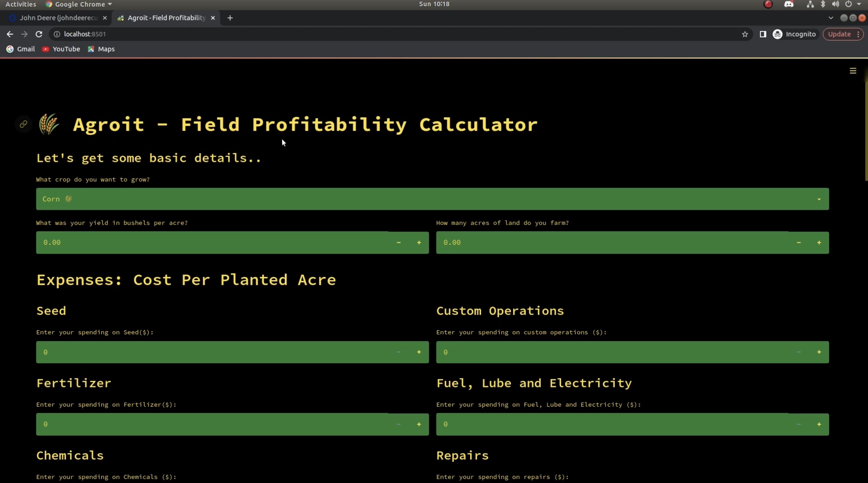Open the Streamlit hamburger menu
Viewport: 868px width, 483px height.
click(x=853, y=71)
